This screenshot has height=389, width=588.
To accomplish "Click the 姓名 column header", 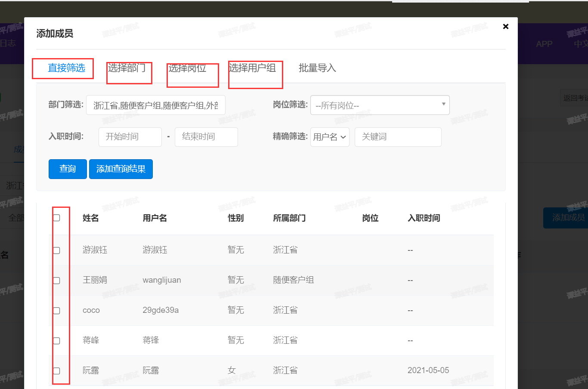I will coord(91,218).
